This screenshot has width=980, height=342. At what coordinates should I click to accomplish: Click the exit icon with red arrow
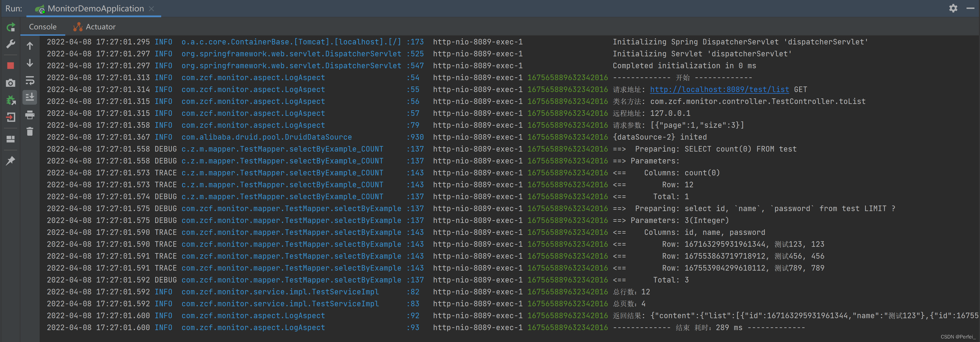coord(11,117)
